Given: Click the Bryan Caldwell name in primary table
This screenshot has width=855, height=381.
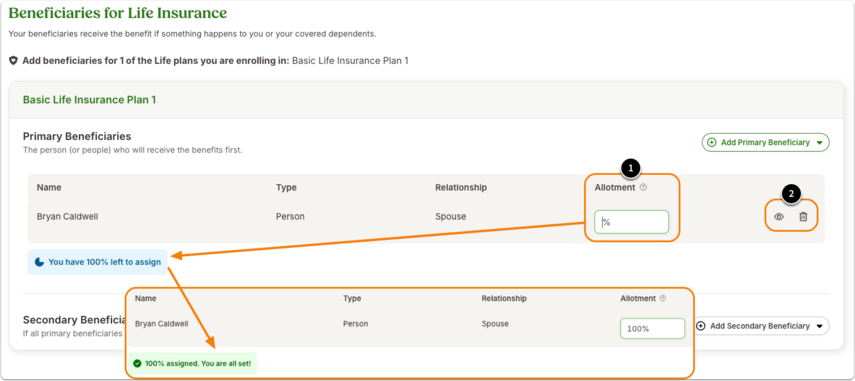Looking at the screenshot, I should coord(68,216).
